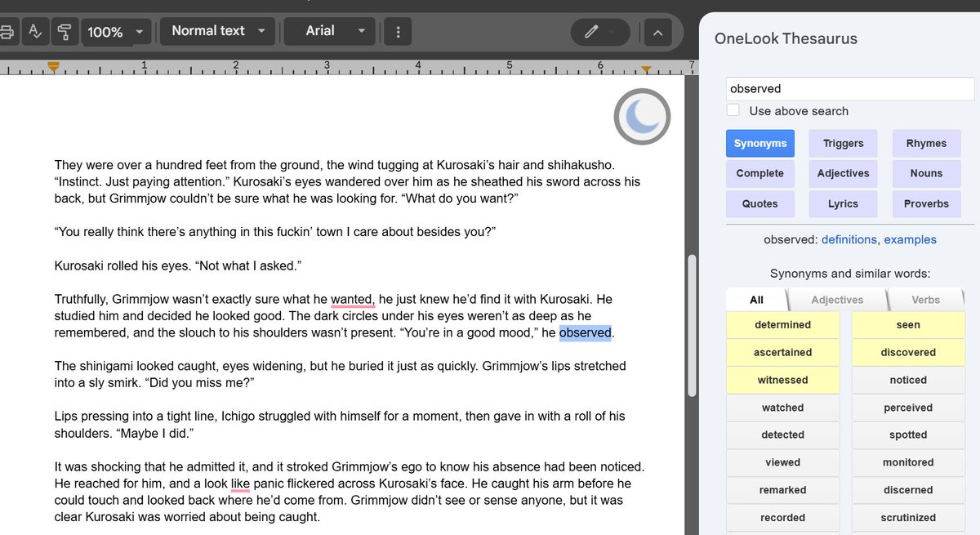Select the Lyrics button
The width and height of the screenshot is (980, 535).
pos(844,204)
